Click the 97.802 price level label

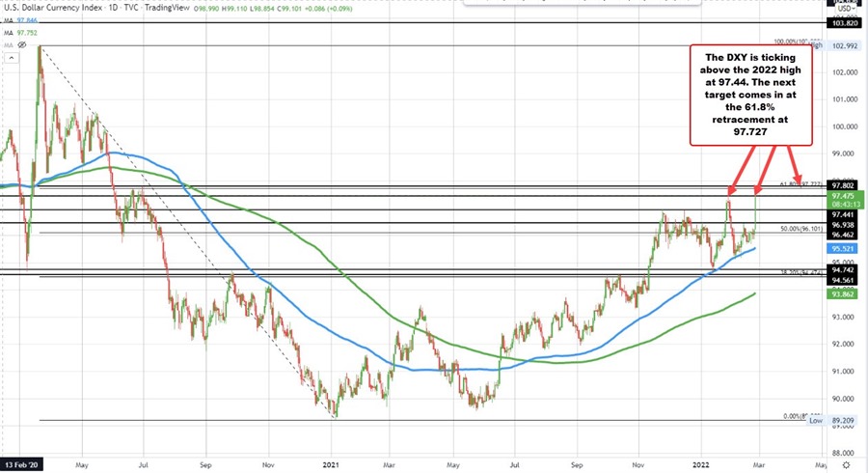point(843,185)
